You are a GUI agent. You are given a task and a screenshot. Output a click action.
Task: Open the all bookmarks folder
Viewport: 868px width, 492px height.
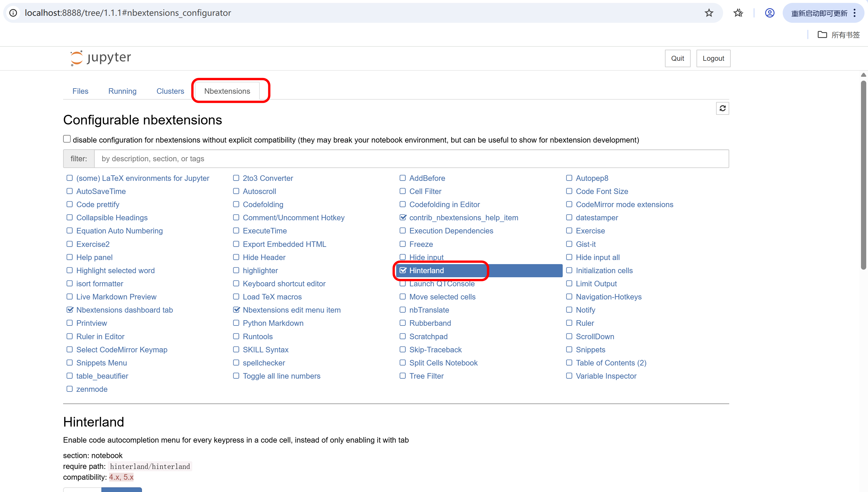coord(838,35)
